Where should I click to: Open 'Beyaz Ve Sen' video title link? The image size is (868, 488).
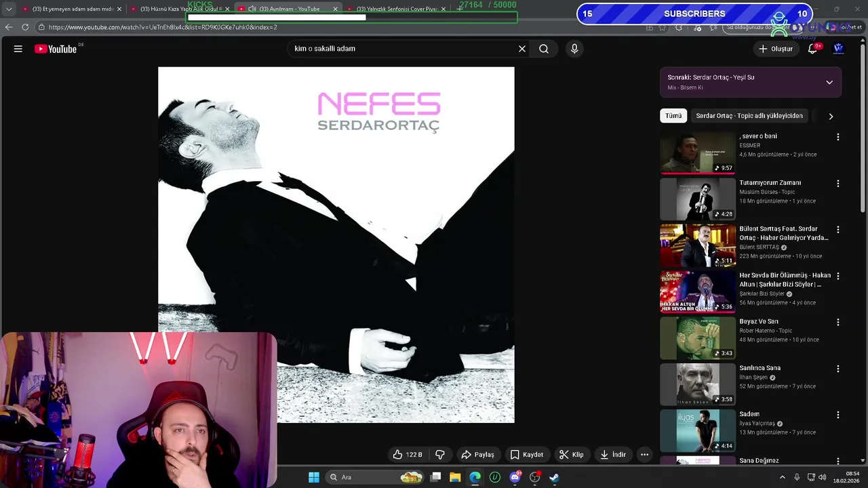pos(759,321)
